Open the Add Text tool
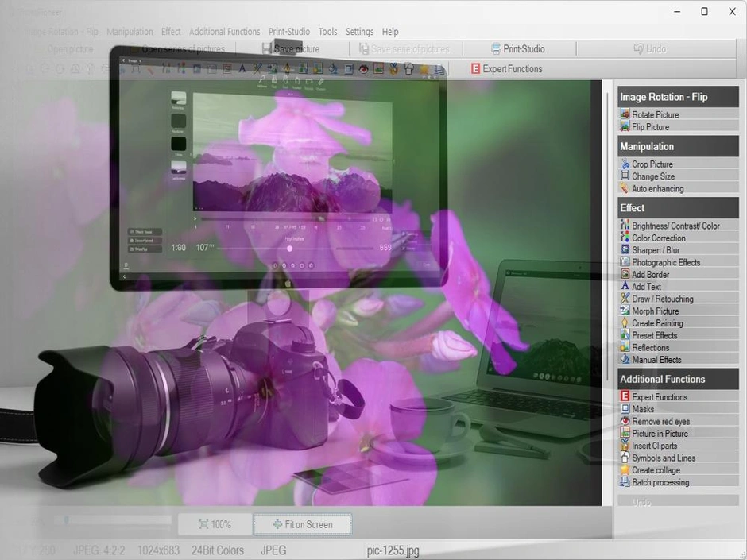Viewport: 747px width, 560px height. coord(644,286)
